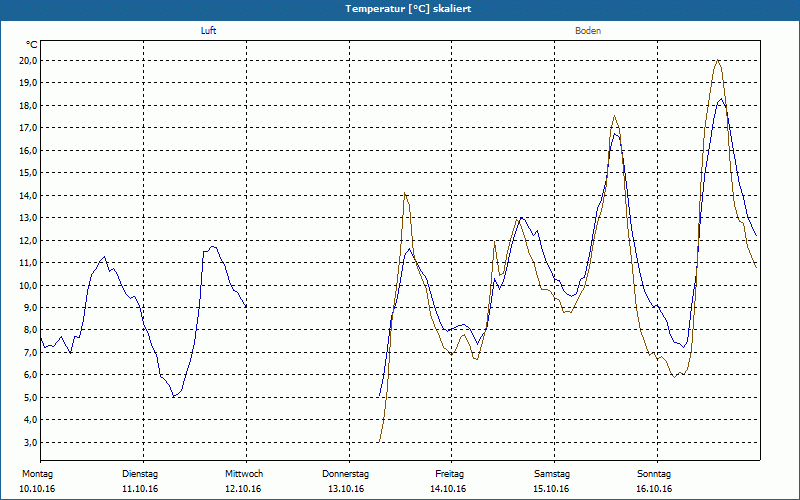This screenshot has width=800, height=500.
Task: Click the 9,0 y-axis value
Action: (x=30, y=308)
